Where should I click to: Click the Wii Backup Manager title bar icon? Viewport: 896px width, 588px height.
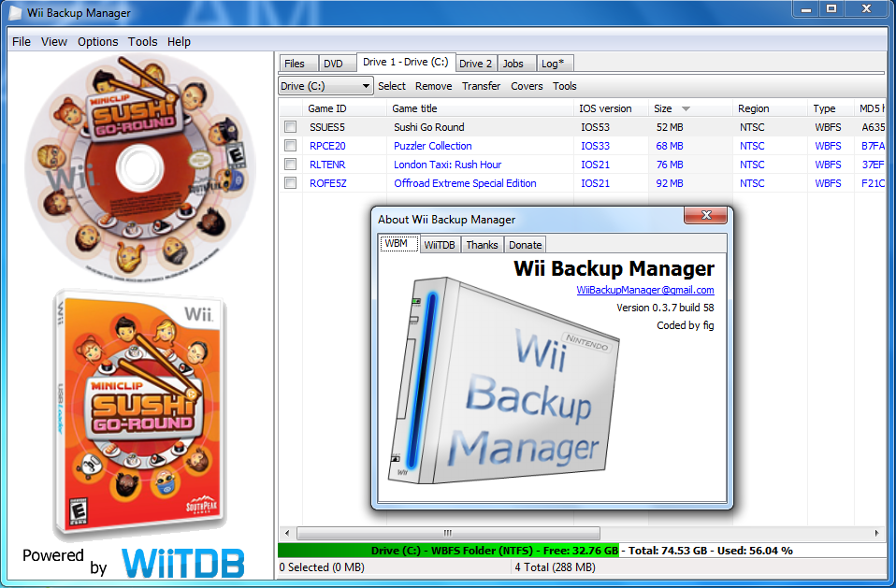[15, 12]
